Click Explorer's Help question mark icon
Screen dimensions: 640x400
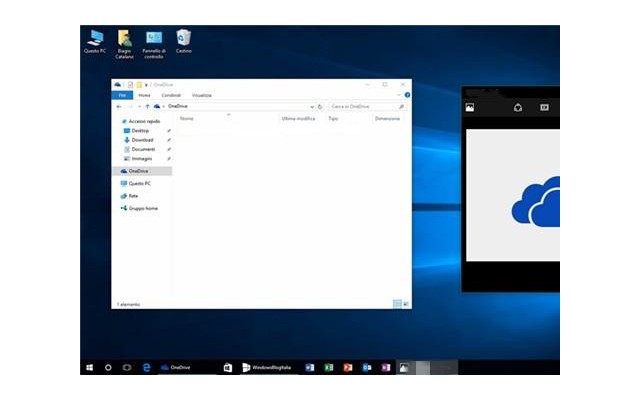click(407, 95)
